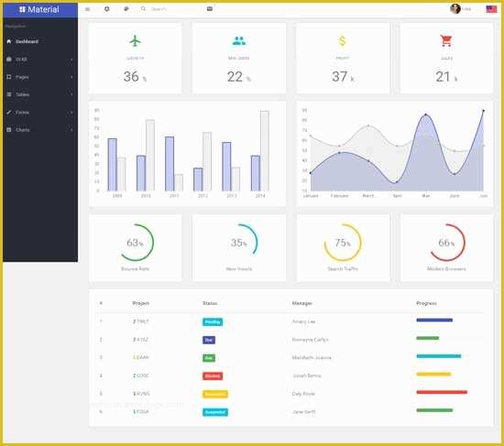The image size is (504, 446).
Task: Click the Project column header
Action: pos(140,303)
